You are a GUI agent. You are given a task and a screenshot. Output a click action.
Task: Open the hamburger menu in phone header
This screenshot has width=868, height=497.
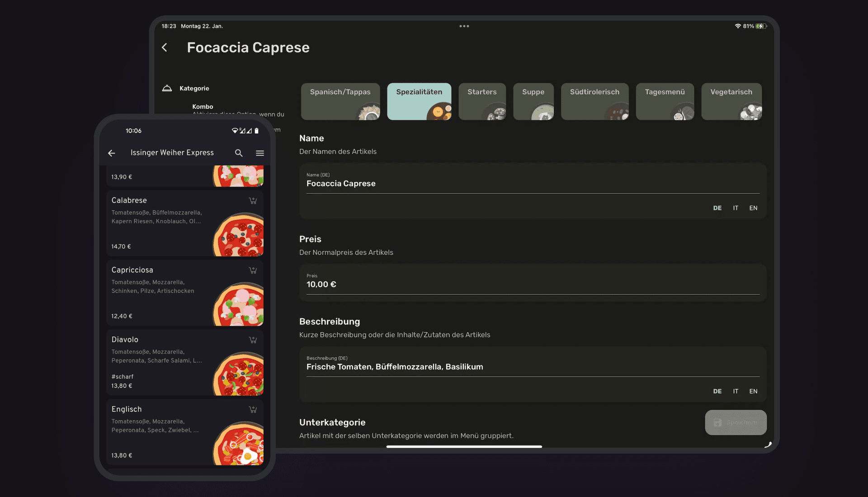(260, 153)
